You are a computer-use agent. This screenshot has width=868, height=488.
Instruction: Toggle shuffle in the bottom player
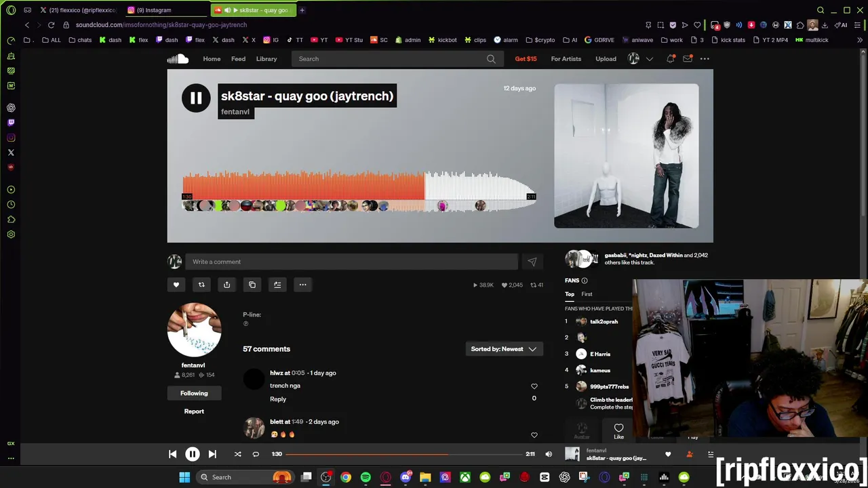click(x=237, y=454)
